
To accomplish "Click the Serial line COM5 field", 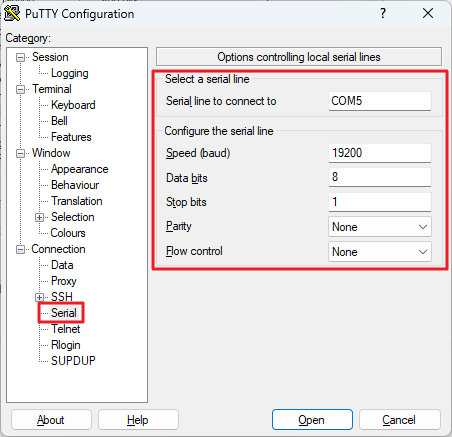I will coord(380,101).
